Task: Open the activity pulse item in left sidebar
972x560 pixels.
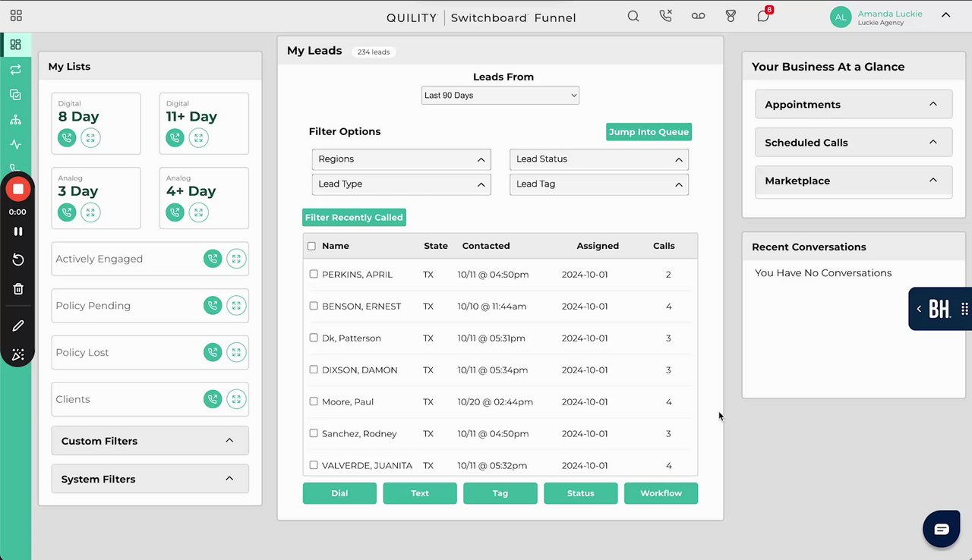Action: [x=15, y=145]
